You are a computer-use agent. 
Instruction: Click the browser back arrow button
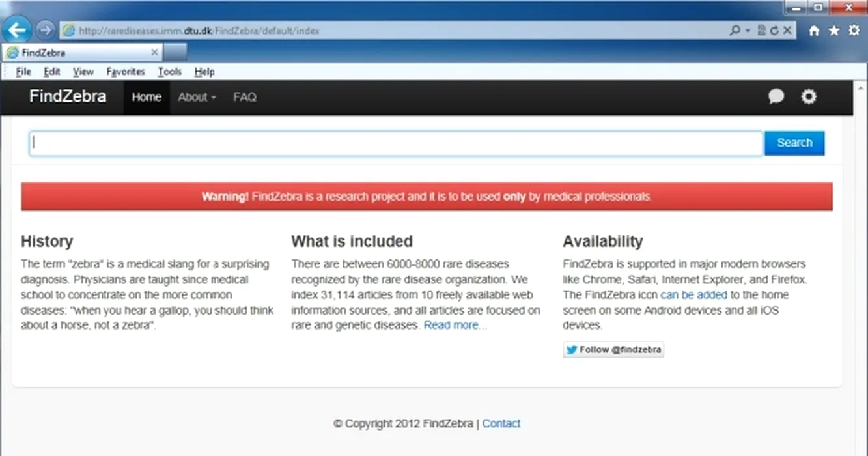(x=17, y=29)
